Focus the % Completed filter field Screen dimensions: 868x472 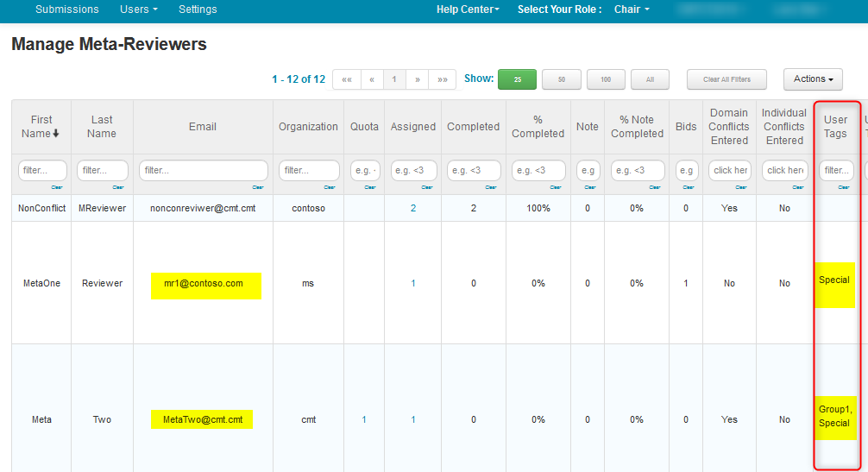tap(538, 171)
